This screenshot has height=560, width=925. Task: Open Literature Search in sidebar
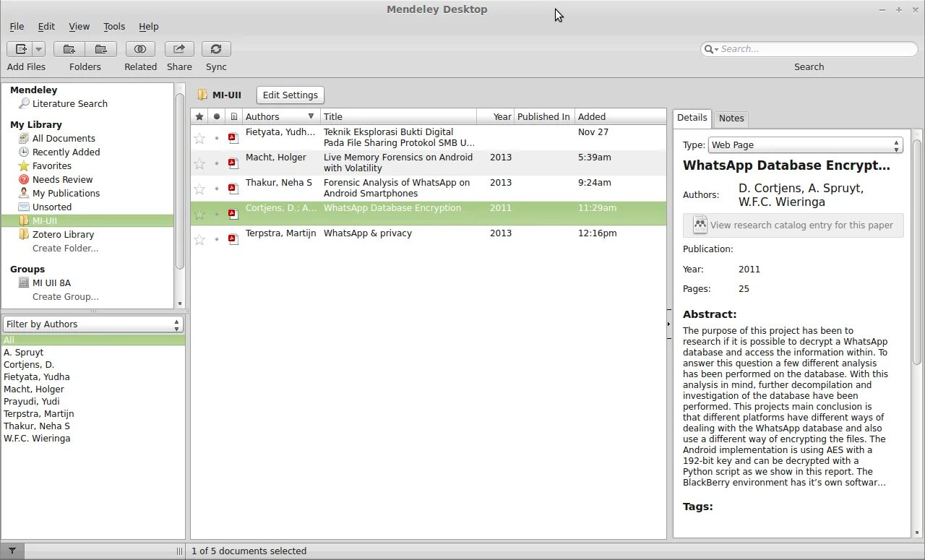click(69, 103)
